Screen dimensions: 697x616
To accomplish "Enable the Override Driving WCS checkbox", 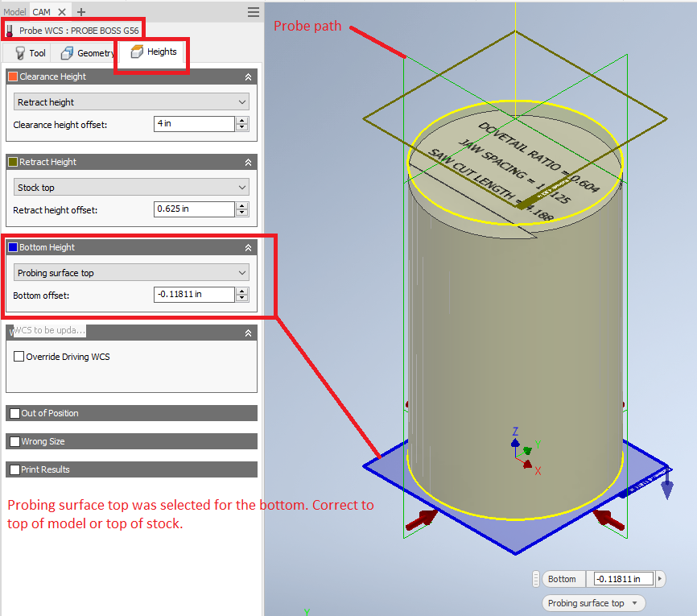I will coord(18,357).
